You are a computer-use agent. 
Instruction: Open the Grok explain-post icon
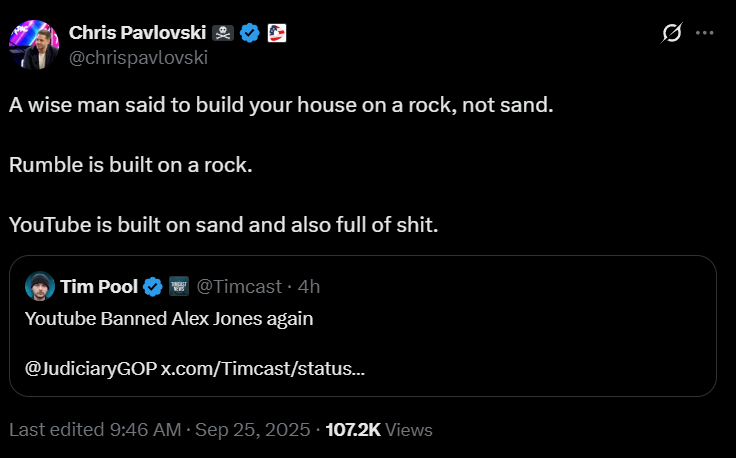pyautogui.click(x=673, y=33)
